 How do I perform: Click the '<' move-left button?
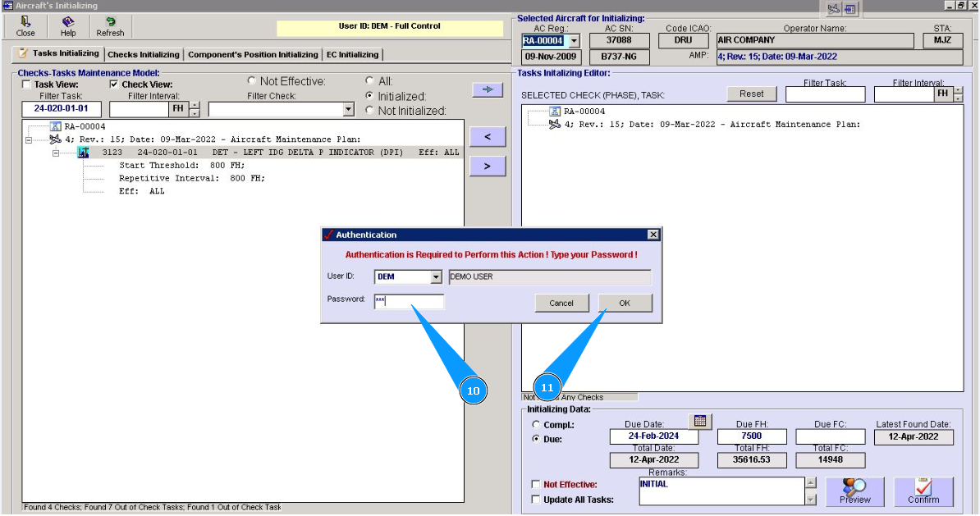click(x=488, y=136)
